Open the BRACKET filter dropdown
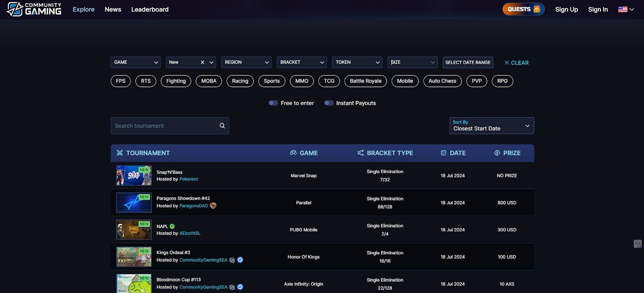 (301, 62)
